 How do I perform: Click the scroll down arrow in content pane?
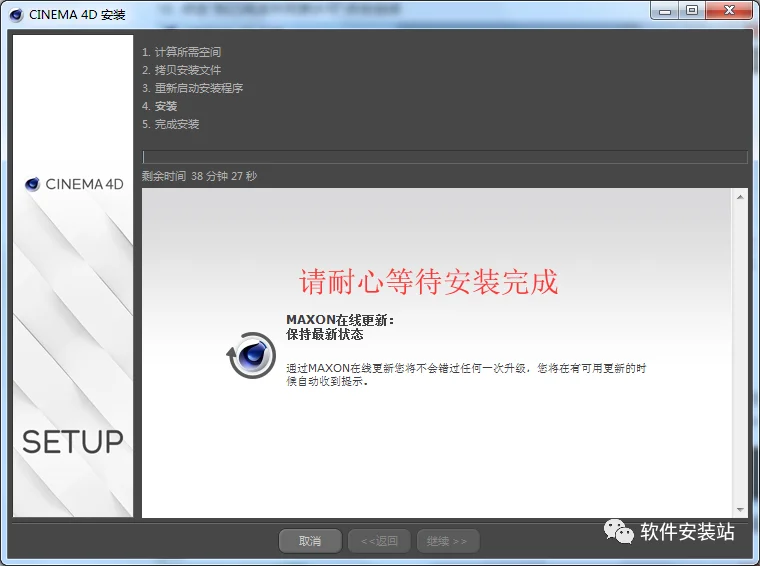(x=740, y=509)
